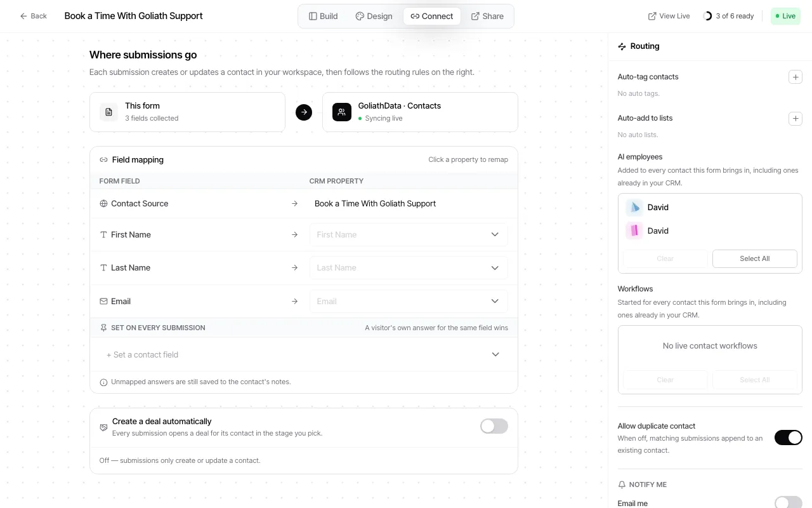The image size is (812, 508).
Task: Click the Book a Time With Goliath Support CRM property
Action: [x=376, y=204]
